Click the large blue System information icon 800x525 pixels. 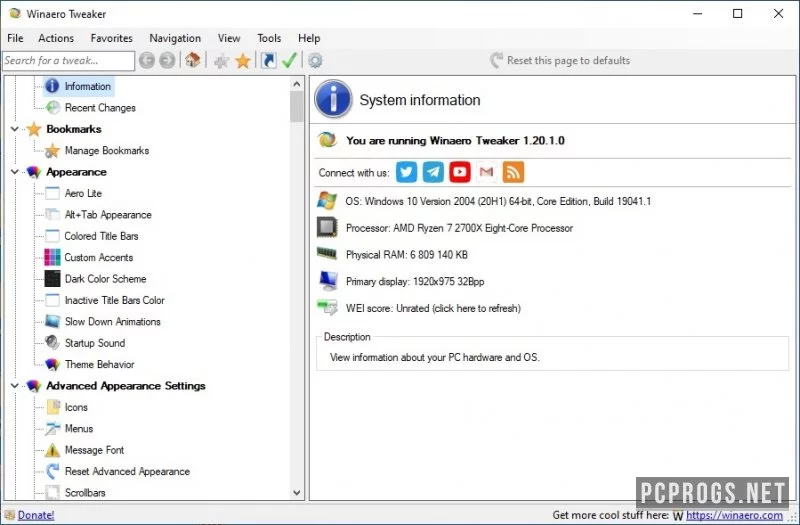(333, 99)
